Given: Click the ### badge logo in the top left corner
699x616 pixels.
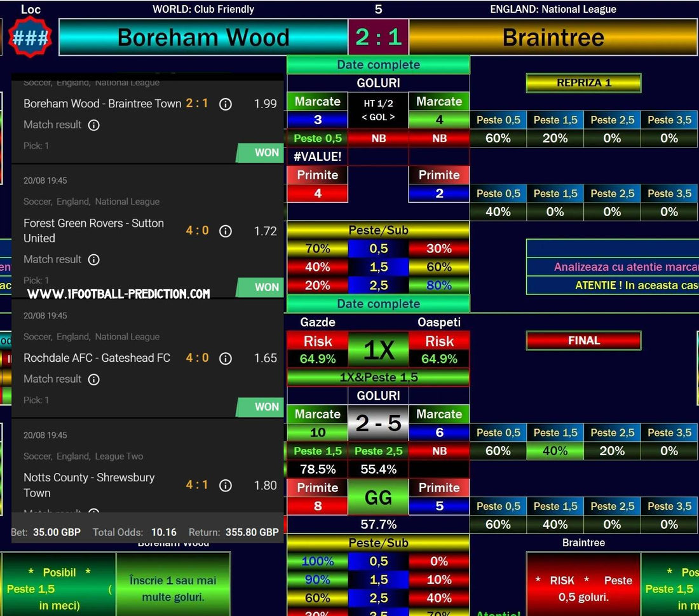Looking at the screenshot, I should point(29,36).
